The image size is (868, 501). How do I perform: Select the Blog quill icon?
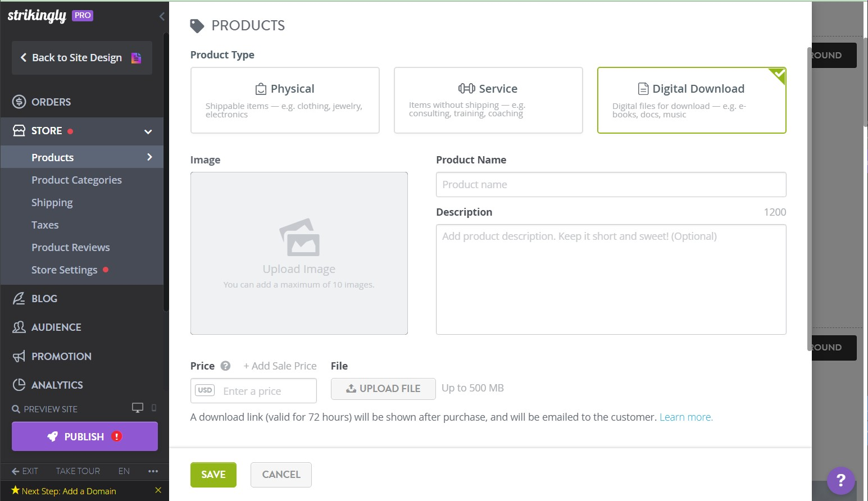(19, 298)
